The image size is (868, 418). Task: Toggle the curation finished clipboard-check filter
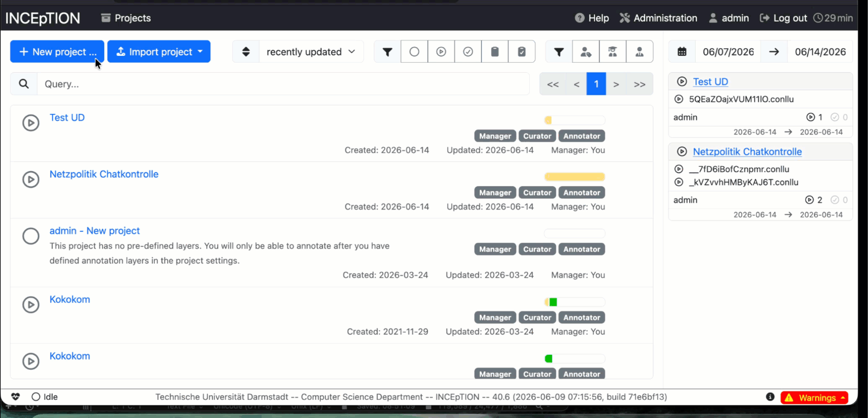521,52
